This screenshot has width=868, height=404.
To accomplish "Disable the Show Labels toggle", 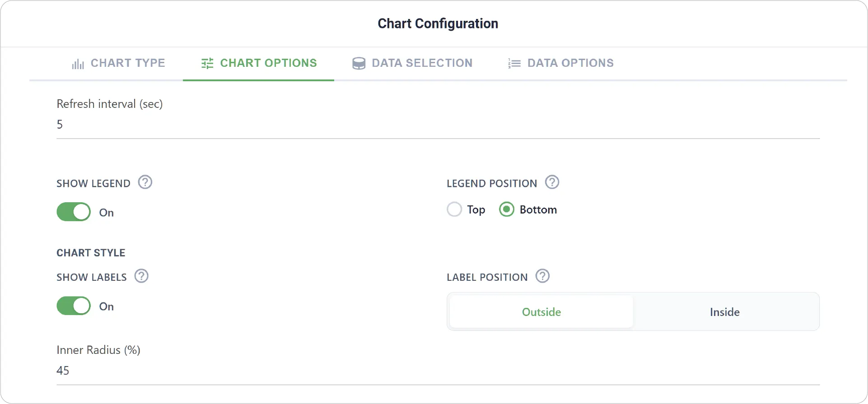I will click(74, 306).
